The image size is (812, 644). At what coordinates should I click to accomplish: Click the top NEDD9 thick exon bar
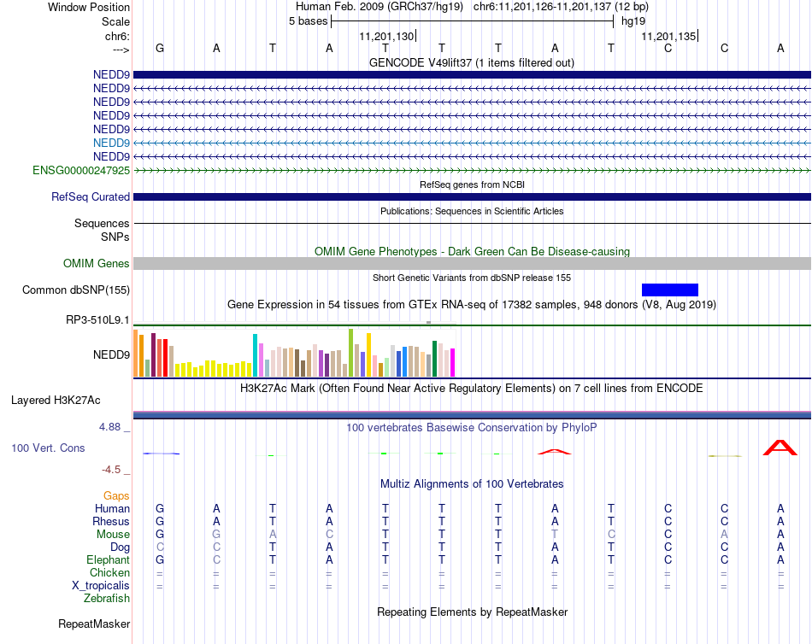point(472,74)
